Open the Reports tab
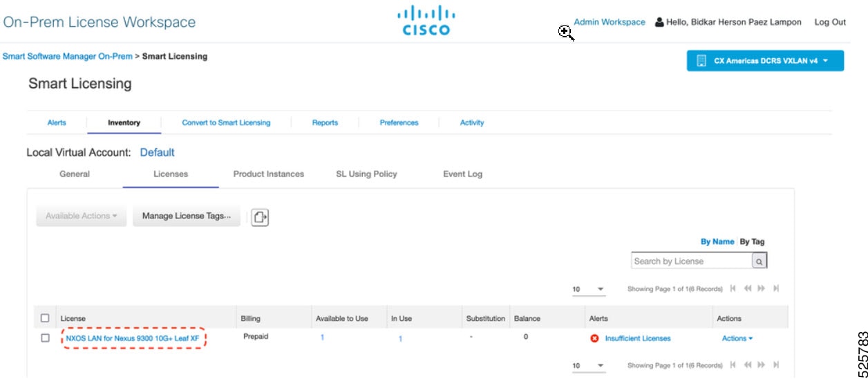 point(325,122)
